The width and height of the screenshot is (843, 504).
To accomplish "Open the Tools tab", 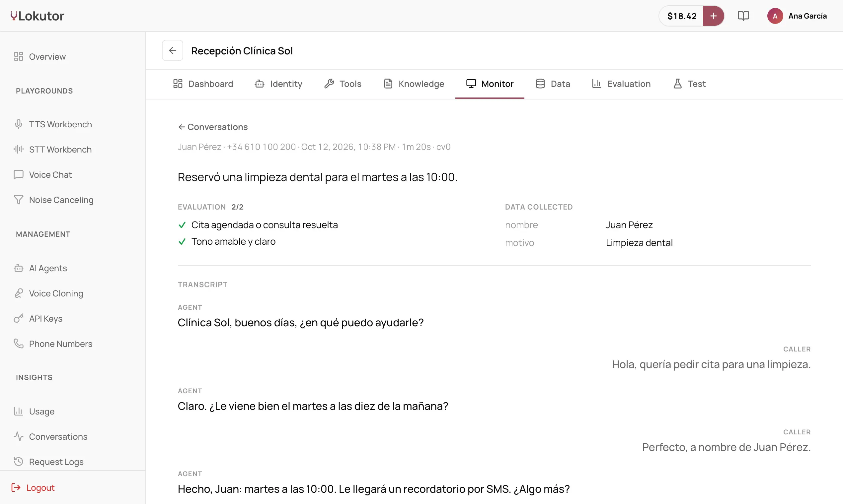I will click(343, 84).
